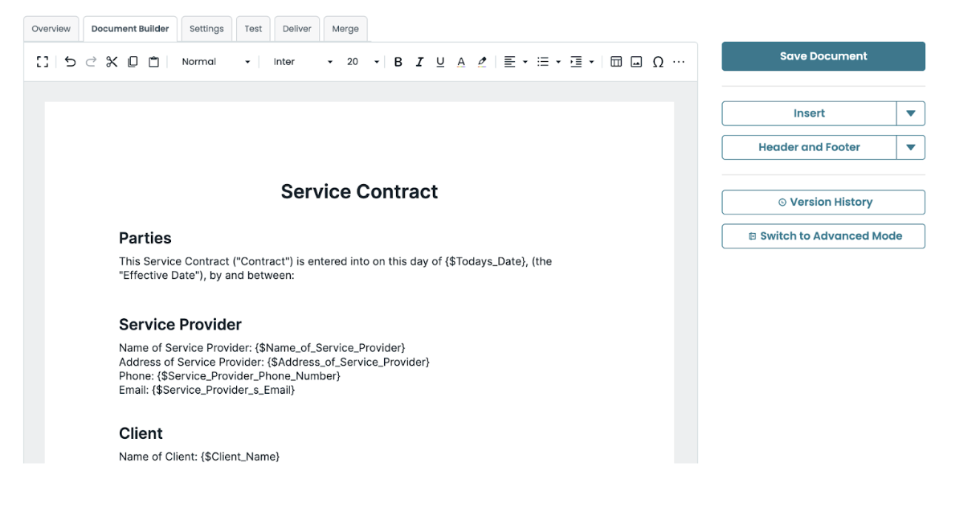Screen dimensions: 980x508
Task: Toggle bold formatting
Action: pos(398,60)
